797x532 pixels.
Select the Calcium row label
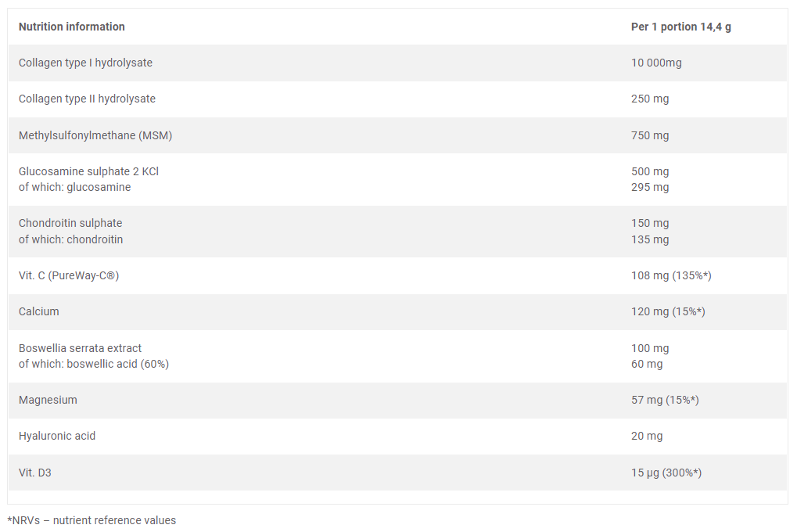(x=38, y=312)
